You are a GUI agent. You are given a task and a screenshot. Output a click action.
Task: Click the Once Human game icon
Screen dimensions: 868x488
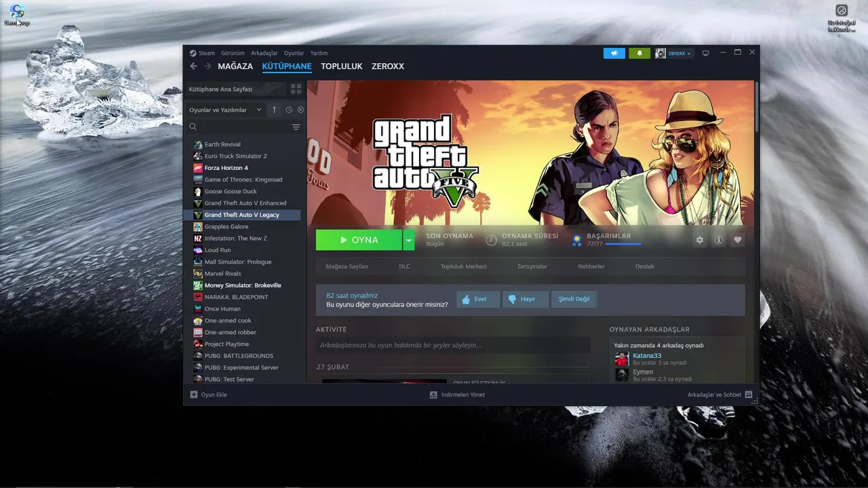[x=198, y=309]
